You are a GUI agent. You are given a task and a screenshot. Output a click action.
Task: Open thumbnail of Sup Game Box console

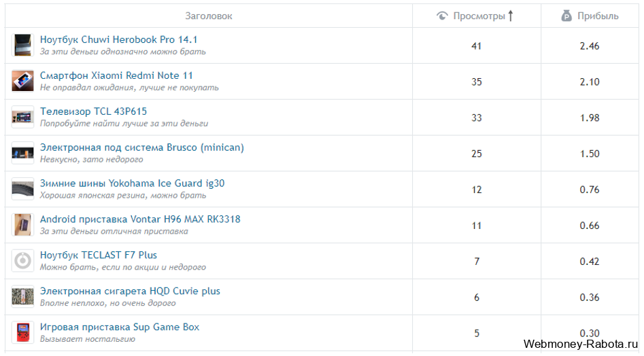click(22, 333)
